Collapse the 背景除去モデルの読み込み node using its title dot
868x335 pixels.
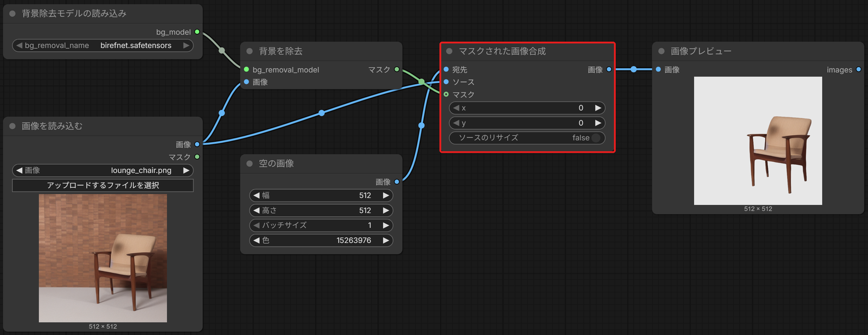tap(12, 14)
